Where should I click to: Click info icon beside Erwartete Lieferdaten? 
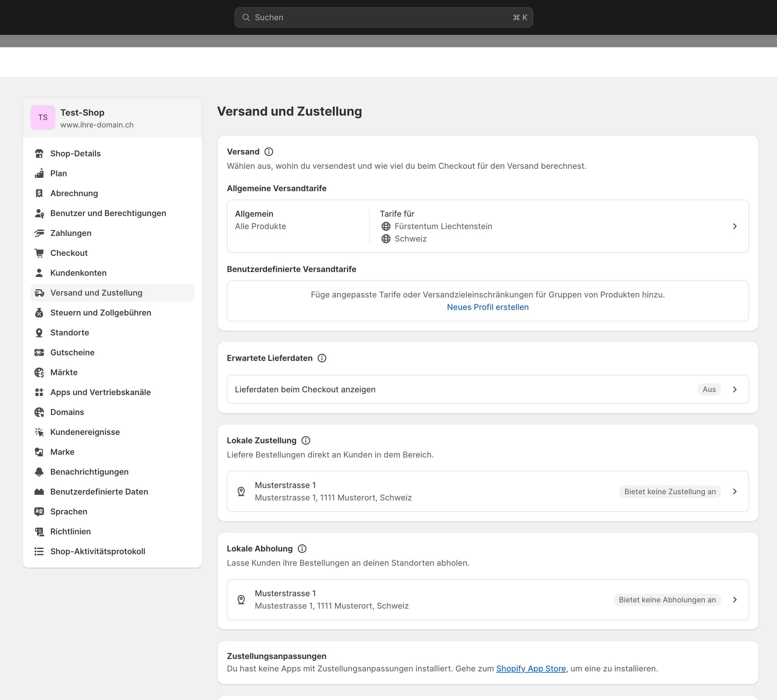pyautogui.click(x=322, y=358)
